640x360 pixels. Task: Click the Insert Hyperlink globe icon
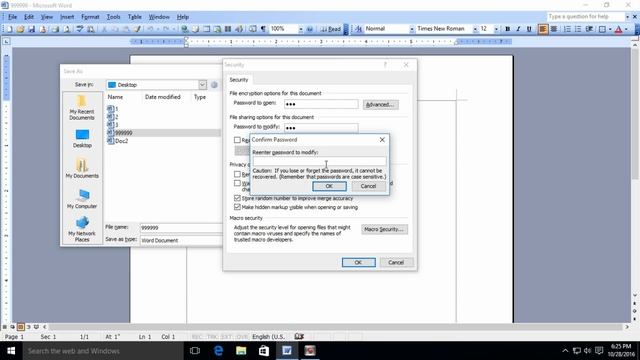tap(185, 29)
